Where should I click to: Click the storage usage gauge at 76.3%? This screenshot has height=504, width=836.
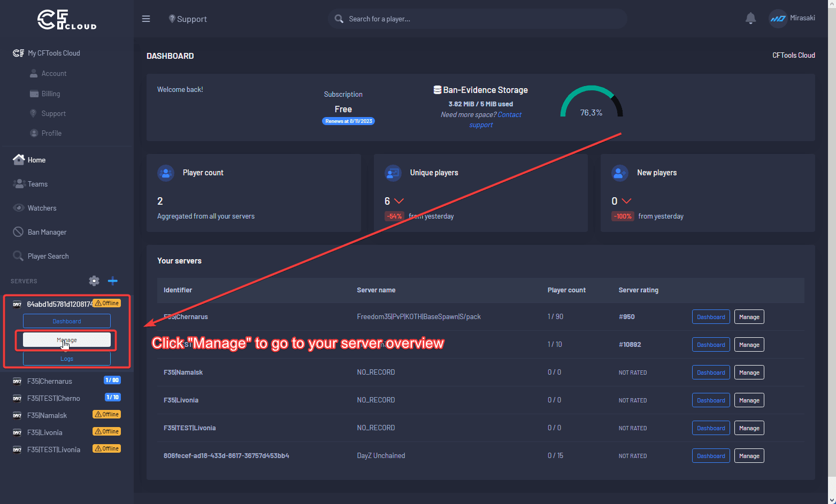pos(592,102)
